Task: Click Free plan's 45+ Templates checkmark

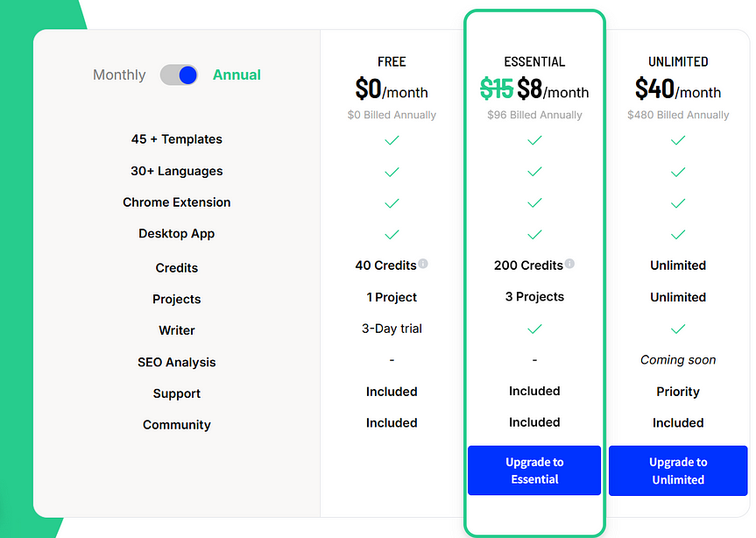Action: [392, 140]
